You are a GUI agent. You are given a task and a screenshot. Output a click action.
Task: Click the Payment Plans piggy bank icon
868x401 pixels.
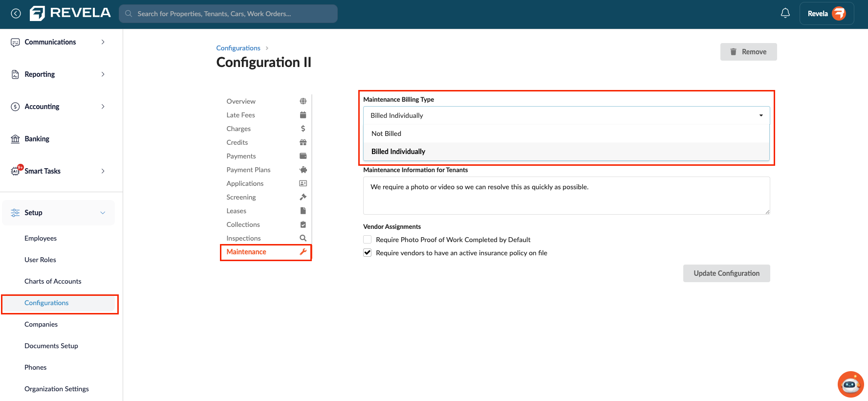[303, 170]
